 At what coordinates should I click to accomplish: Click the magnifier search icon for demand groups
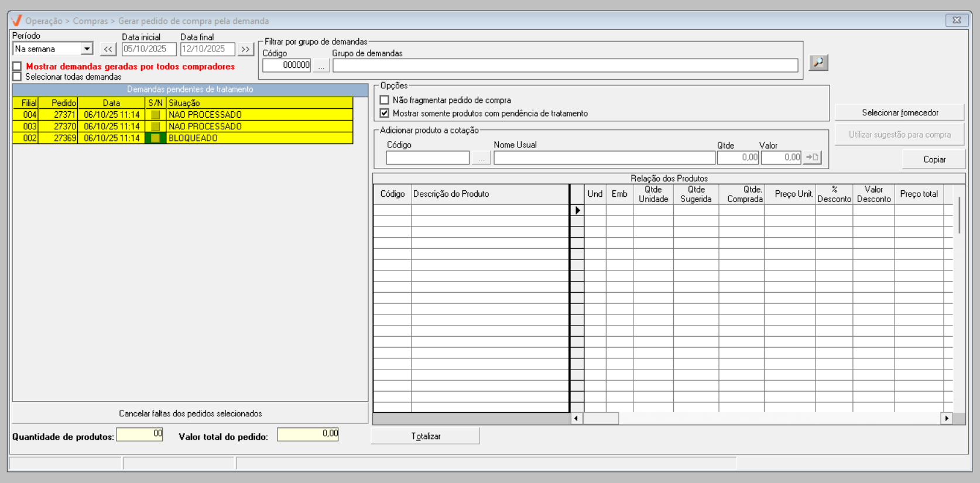coord(818,62)
